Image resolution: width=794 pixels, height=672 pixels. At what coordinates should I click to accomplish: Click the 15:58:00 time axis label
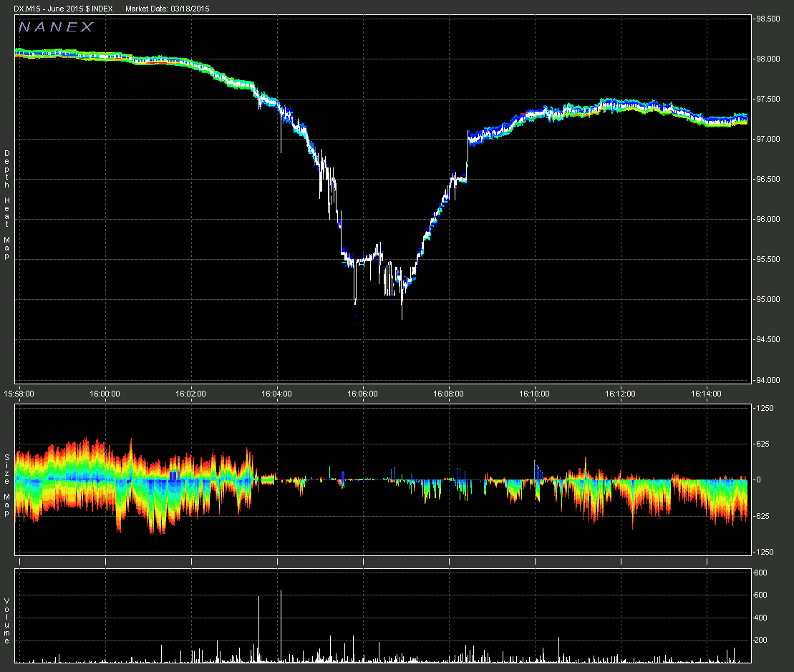(19, 394)
